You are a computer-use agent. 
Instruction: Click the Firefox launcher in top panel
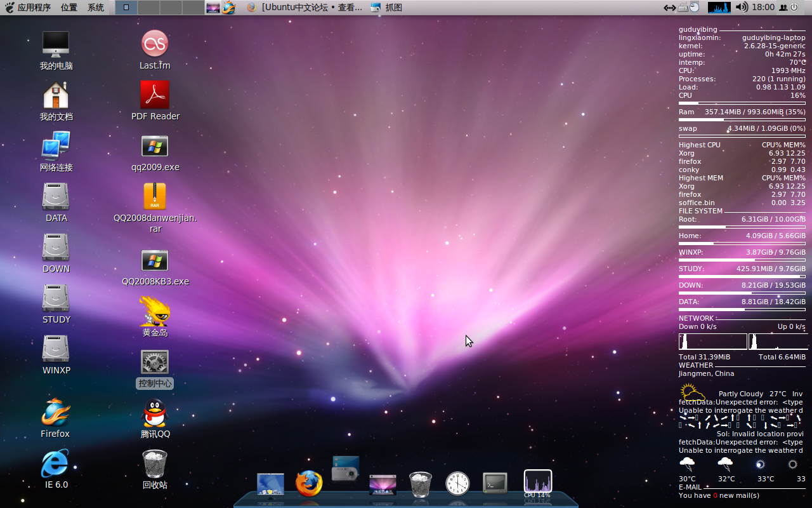click(x=228, y=8)
